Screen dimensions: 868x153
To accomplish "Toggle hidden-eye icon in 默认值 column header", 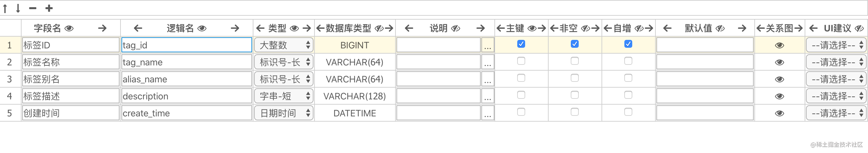I will 720,28.
